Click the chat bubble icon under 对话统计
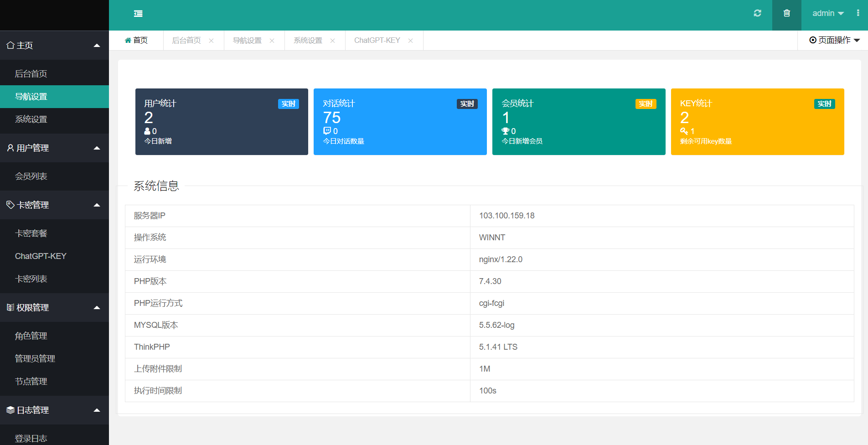Viewport: 868px width, 445px height. [327, 131]
